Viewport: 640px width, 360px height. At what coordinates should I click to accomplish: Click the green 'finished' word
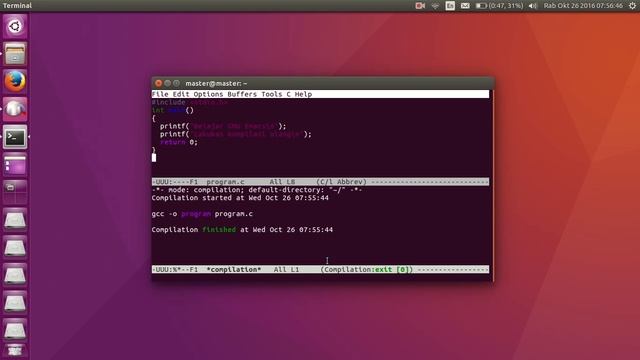point(219,230)
